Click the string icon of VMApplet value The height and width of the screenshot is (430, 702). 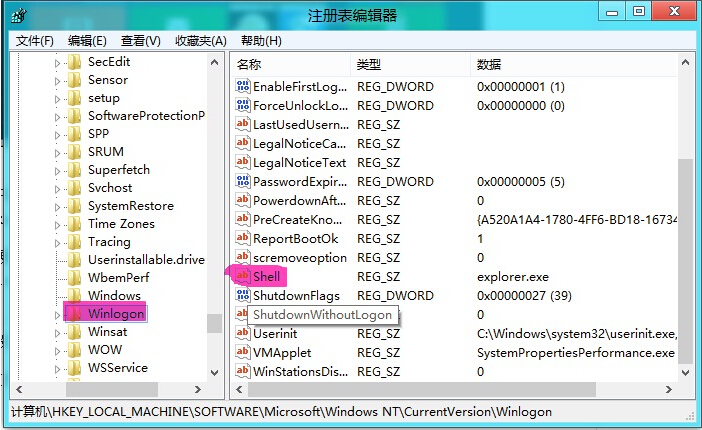click(242, 352)
